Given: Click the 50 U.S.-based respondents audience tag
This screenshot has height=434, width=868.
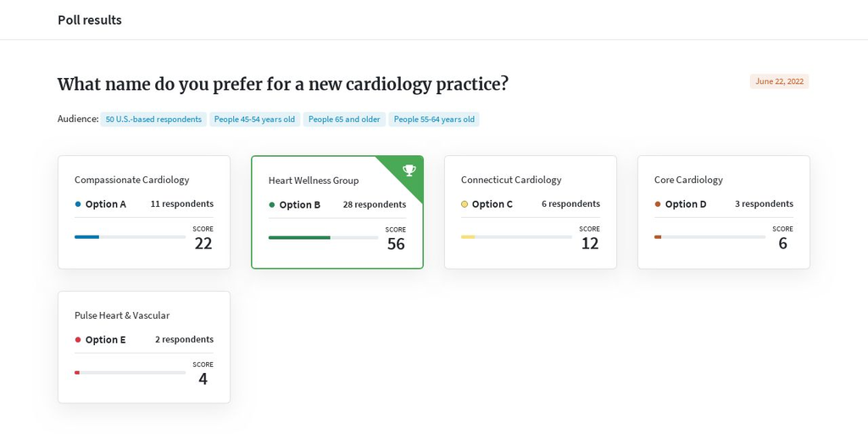Looking at the screenshot, I should pyautogui.click(x=153, y=119).
